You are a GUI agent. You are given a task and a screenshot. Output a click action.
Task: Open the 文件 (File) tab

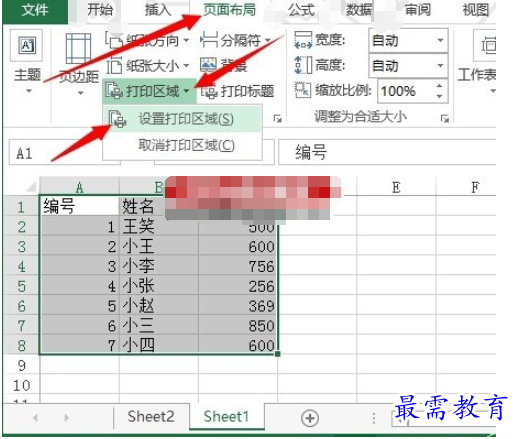coord(35,10)
